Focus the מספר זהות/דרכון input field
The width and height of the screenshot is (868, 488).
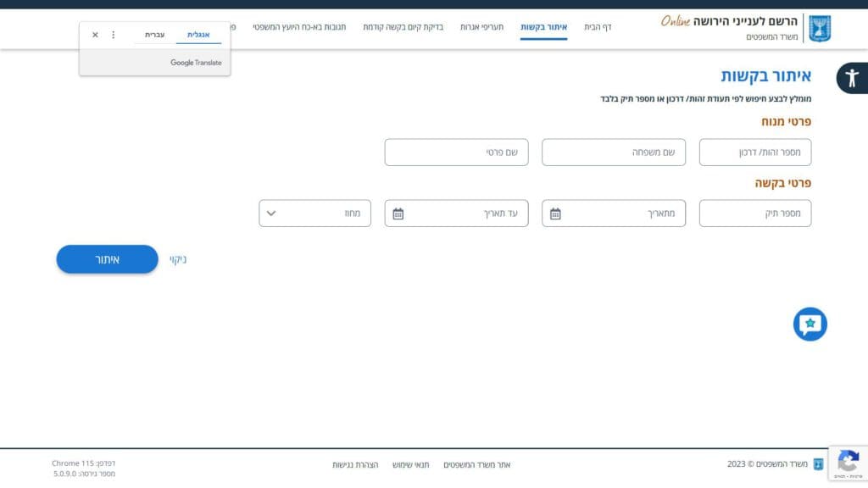pos(754,152)
